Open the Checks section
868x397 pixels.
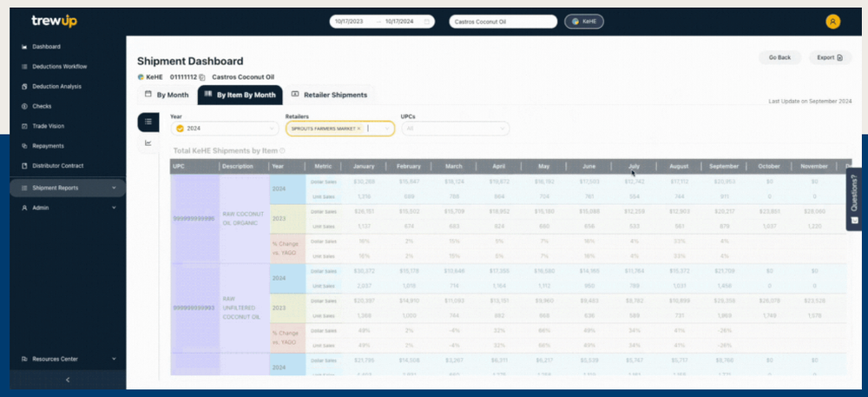42,106
